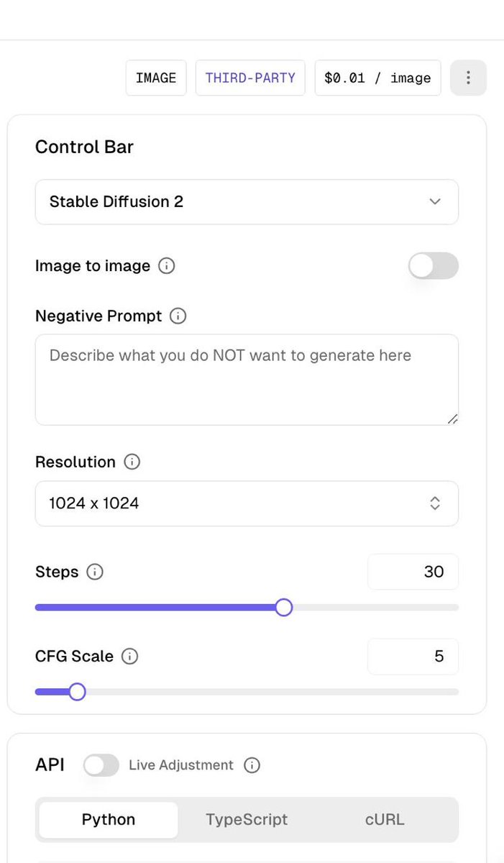This screenshot has width=504, height=863.
Task: Switch to the cURL tab
Action: pyautogui.click(x=385, y=819)
